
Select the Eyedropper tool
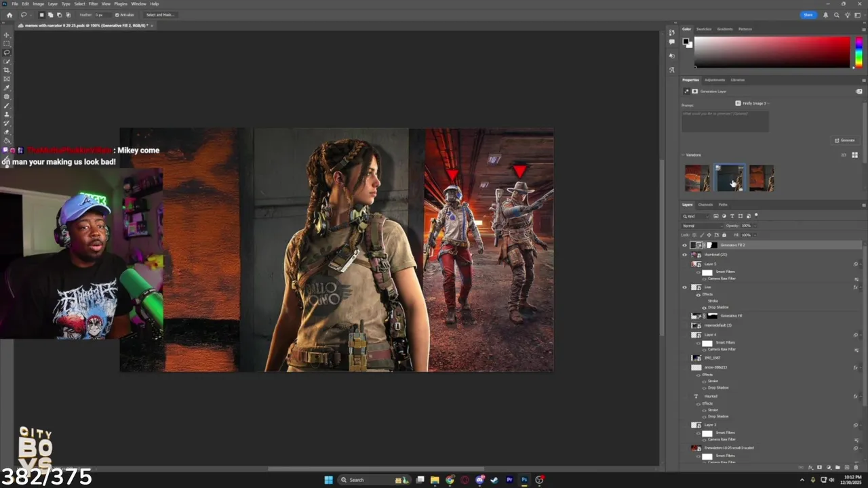point(7,87)
